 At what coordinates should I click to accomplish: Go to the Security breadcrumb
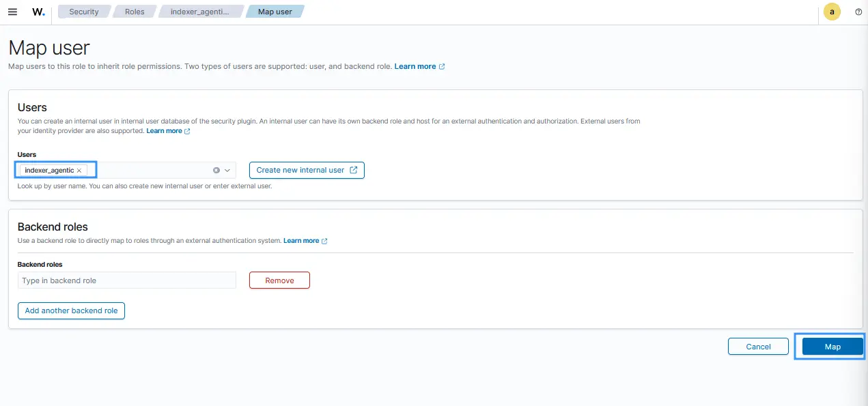click(x=84, y=12)
